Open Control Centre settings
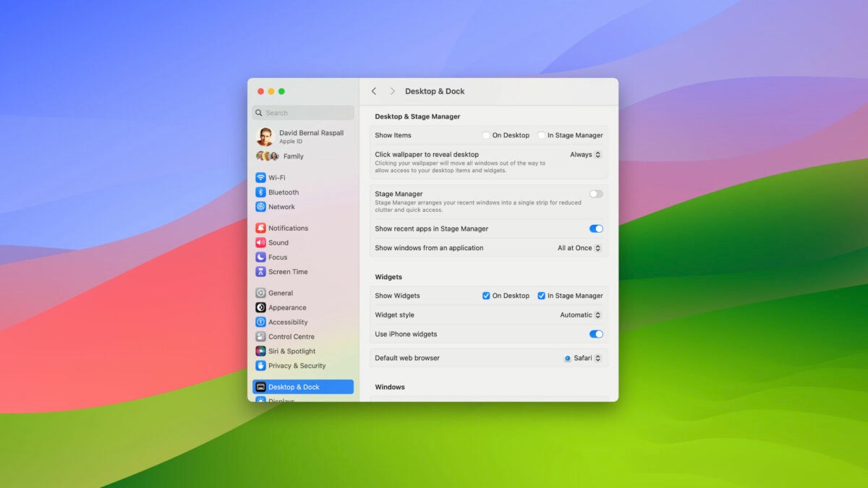 [x=262, y=336]
